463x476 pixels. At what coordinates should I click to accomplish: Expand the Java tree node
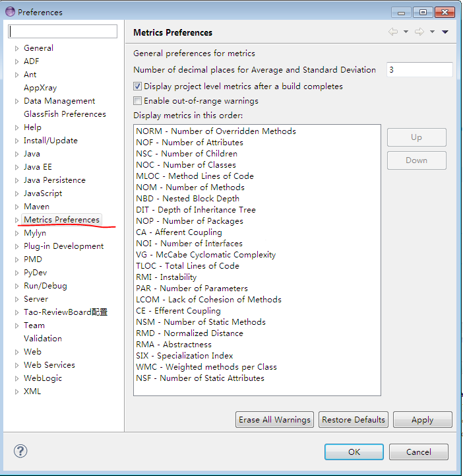coord(16,154)
